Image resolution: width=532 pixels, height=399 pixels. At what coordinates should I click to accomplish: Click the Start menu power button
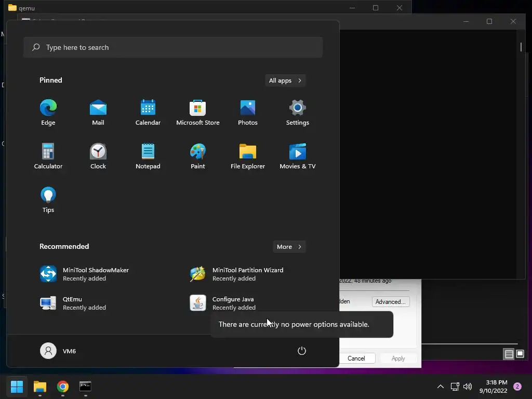302,351
